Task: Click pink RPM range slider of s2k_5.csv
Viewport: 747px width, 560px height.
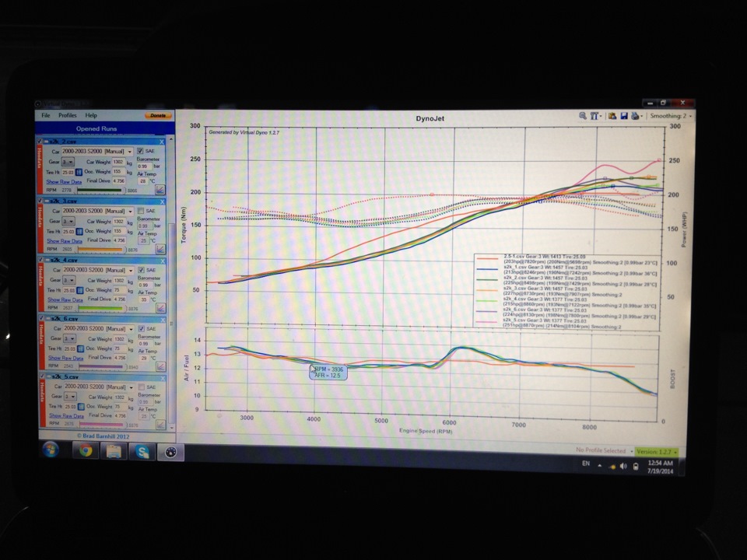Action: coord(102,425)
